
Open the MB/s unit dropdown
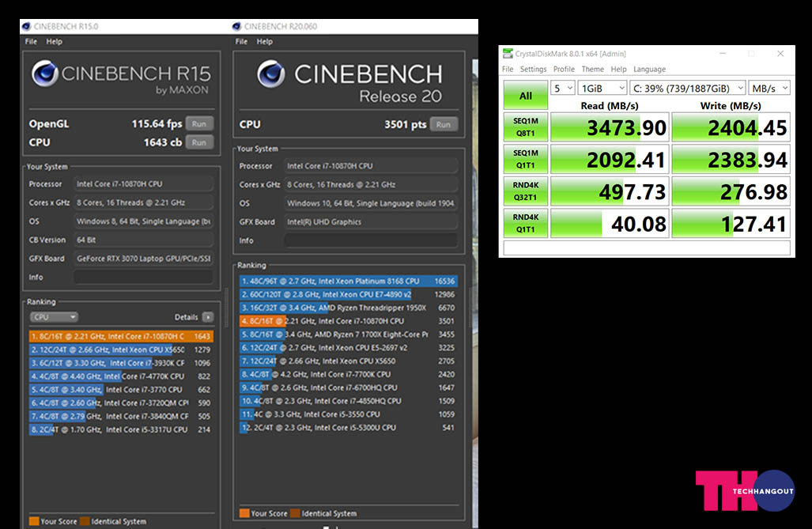[769, 88]
